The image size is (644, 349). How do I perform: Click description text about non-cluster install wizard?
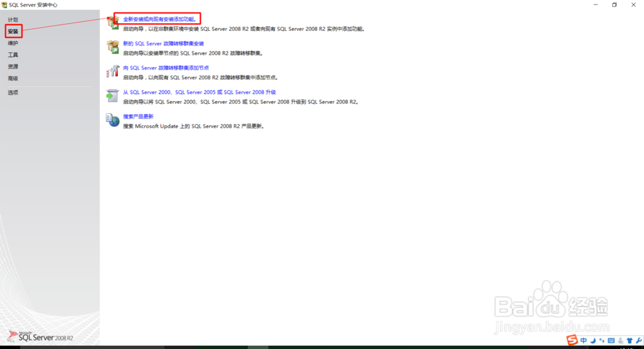[x=244, y=29]
